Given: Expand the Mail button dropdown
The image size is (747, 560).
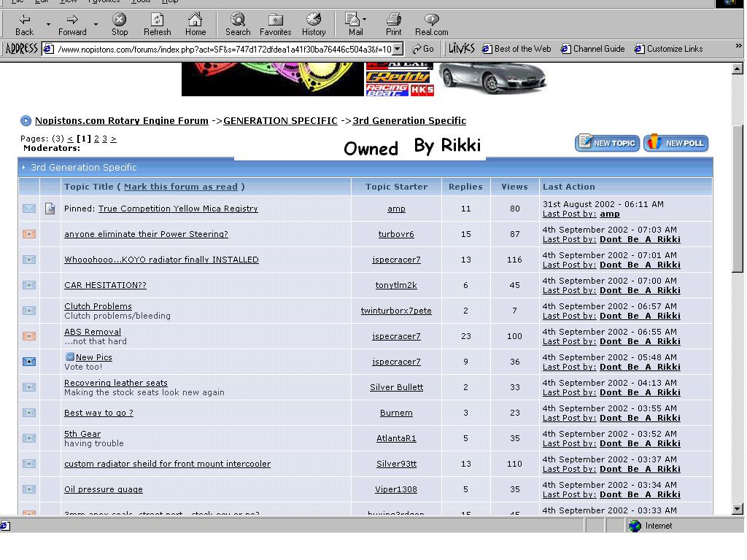Looking at the screenshot, I should 365,20.
